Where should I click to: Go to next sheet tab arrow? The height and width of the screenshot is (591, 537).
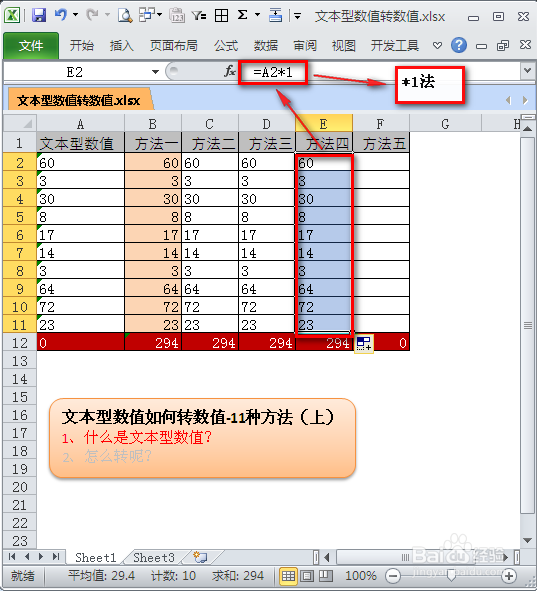tap(41, 557)
